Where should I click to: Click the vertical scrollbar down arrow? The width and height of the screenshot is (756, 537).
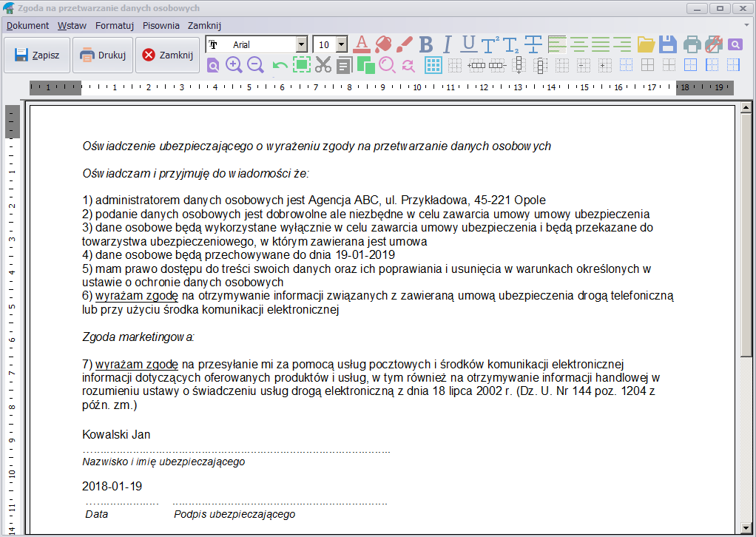pyautogui.click(x=746, y=527)
